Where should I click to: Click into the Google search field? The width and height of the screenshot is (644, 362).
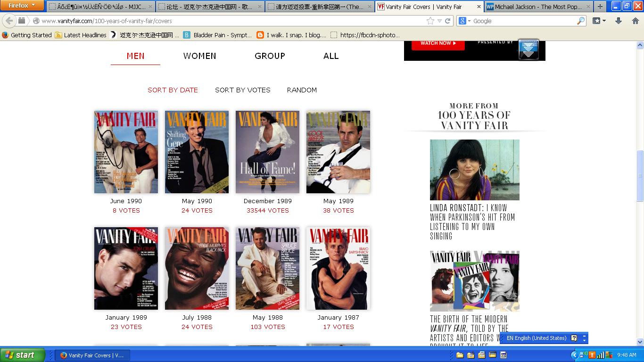(x=523, y=21)
